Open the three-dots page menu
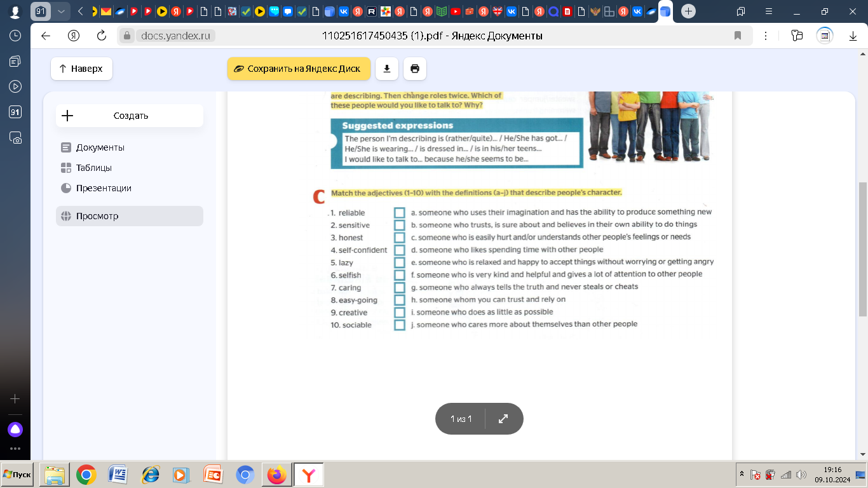Image resolution: width=868 pixels, height=488 pixels. tap(766, 36)
